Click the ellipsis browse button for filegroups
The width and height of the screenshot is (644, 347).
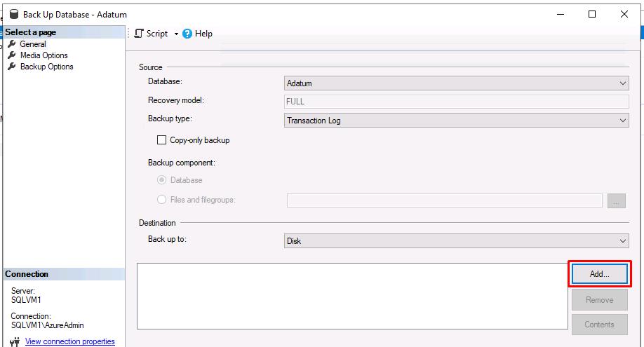pos(616,200)
